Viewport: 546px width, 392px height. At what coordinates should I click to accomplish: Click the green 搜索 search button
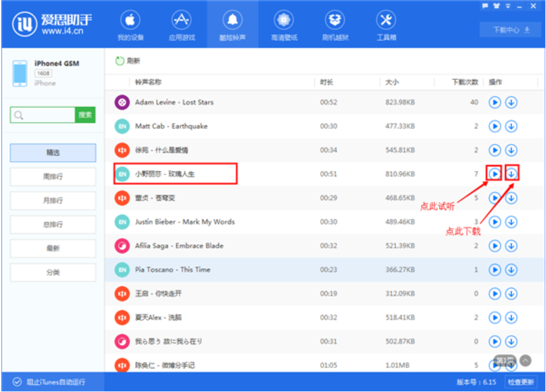point(85,115)
